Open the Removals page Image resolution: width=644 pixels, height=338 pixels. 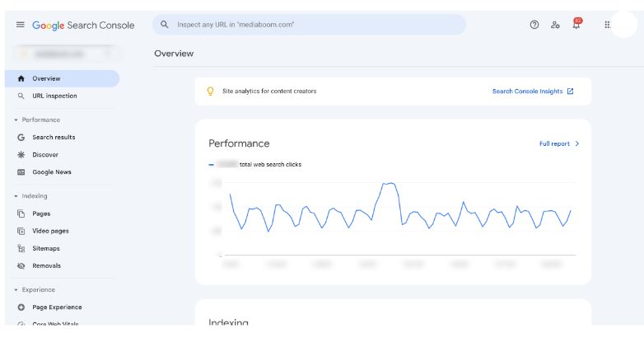46,265
